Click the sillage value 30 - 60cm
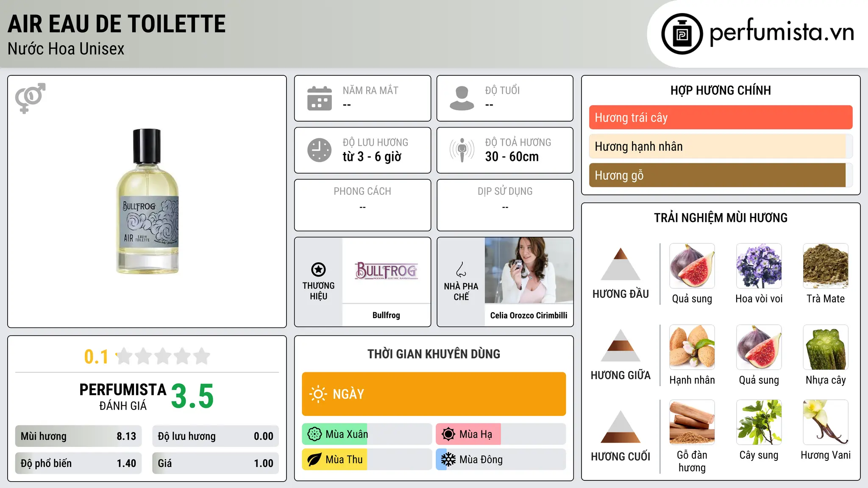Screen dimensions: 868x488 512,157
